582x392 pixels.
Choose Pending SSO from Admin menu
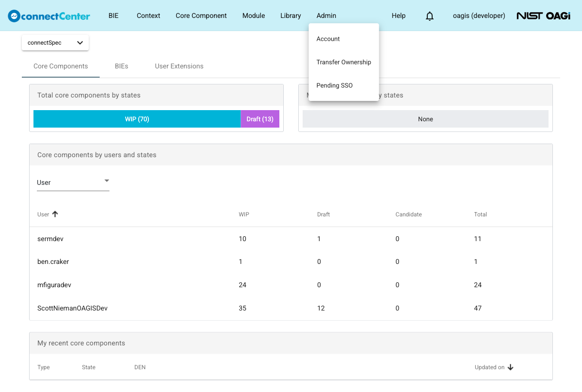(344, 85)
